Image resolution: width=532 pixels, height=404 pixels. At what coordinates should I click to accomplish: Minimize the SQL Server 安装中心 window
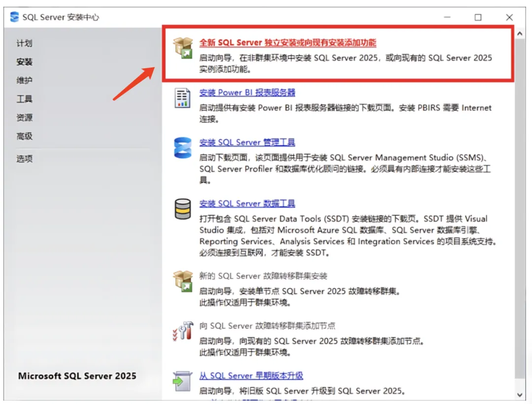(x=447, y=17)
